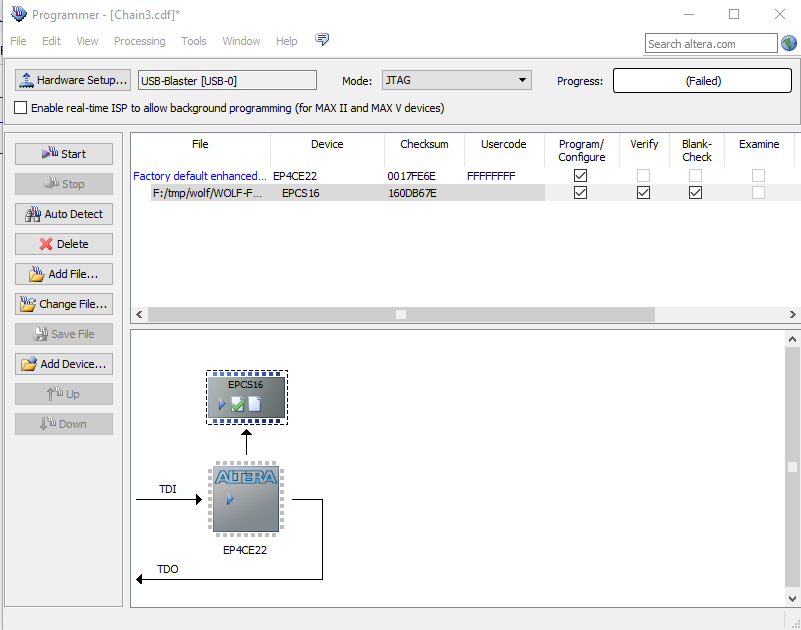Start programming with the Start button

pos(64,154)
